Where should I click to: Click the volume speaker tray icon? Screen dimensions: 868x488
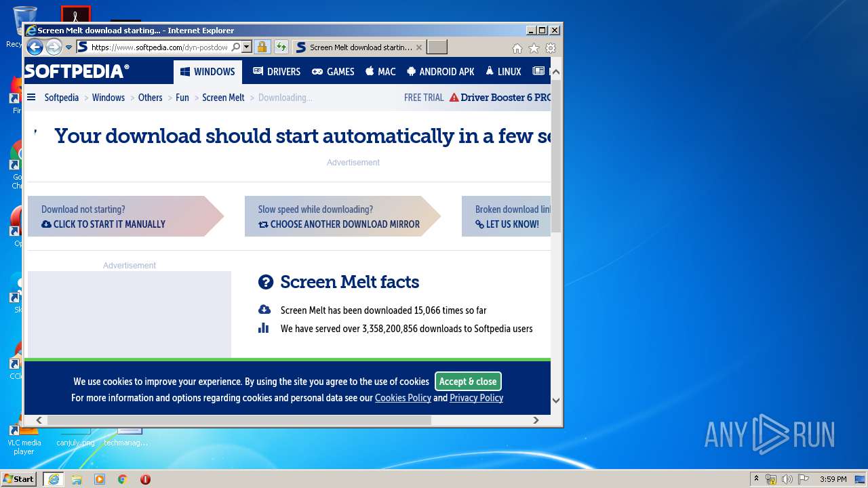[787, 479]
